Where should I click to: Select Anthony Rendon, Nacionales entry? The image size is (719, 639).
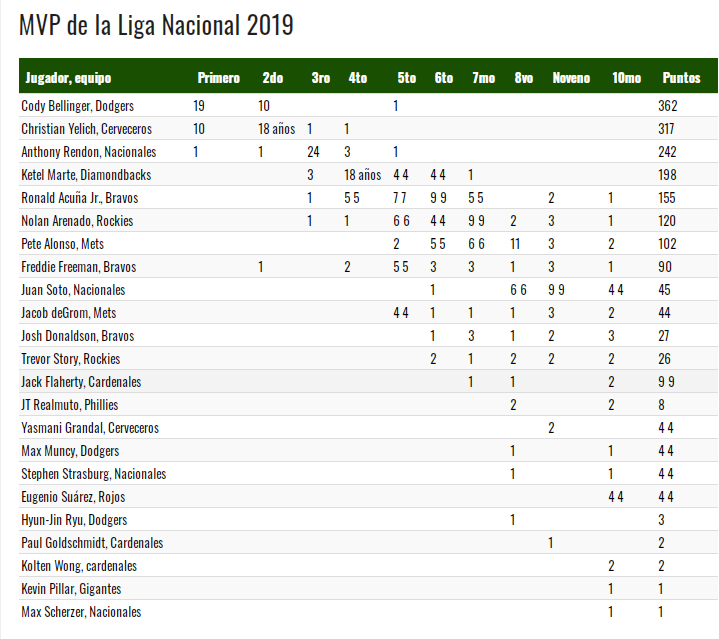(88, 152)
